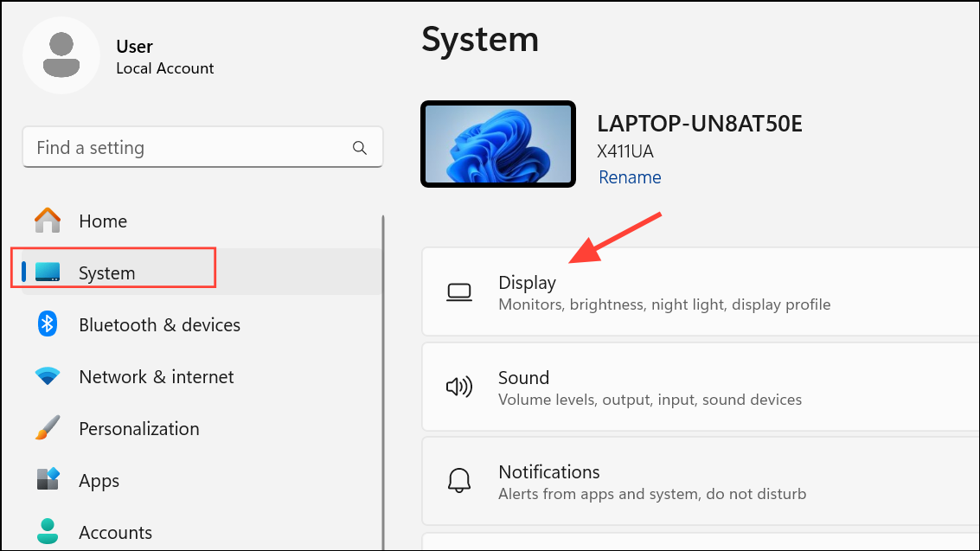Click the Personalization paintbrush icon
The height and width of the screenshot is (551, 980).
pyautogui.click(x=48, y=428)
